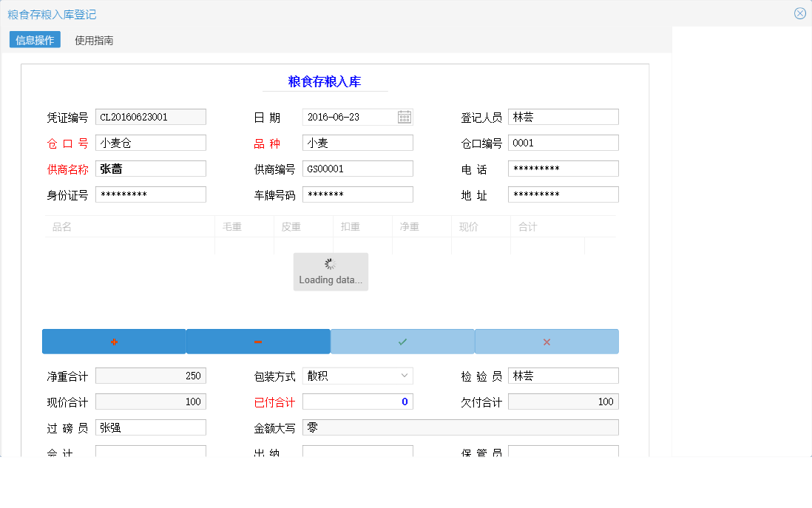Viewport: 812px width, 508px height.
Task: Edit the 仓口号 field containing 小麦仓
Action: tap(150, 142)
